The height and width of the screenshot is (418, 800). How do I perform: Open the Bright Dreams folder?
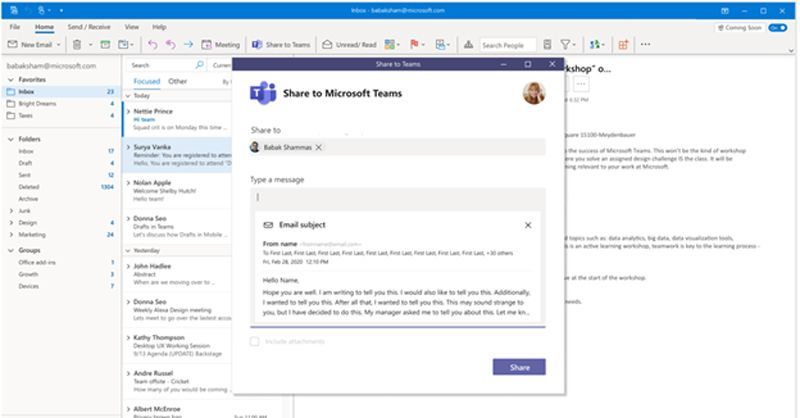[x=61, y=104]
